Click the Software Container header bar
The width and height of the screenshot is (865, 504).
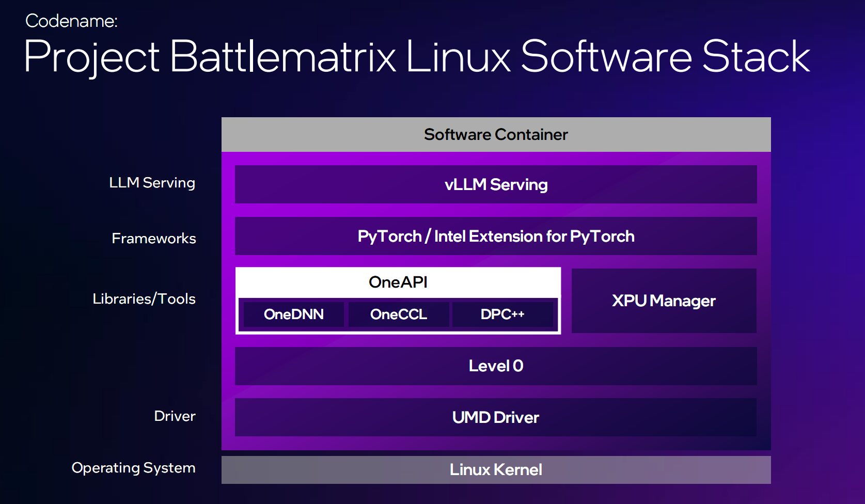[496, 134]
